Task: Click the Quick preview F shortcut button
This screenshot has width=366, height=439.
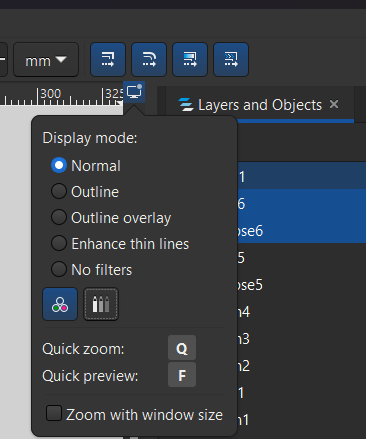Action: click(x=182, y=376)
